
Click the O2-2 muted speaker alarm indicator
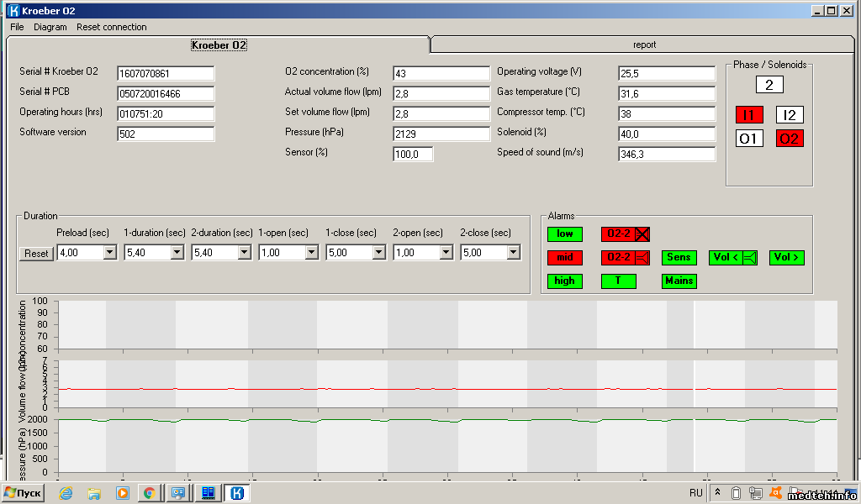[x=626, y=234]
